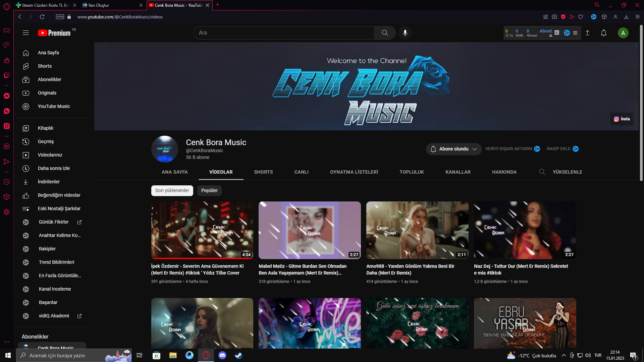Switch to HAKKINDA channel tab
This screenshot has width=644, height=362.
pos(504,172)
